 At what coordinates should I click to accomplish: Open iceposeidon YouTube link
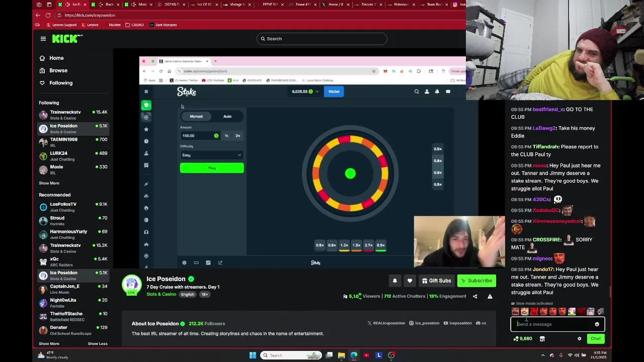(458, 323)
